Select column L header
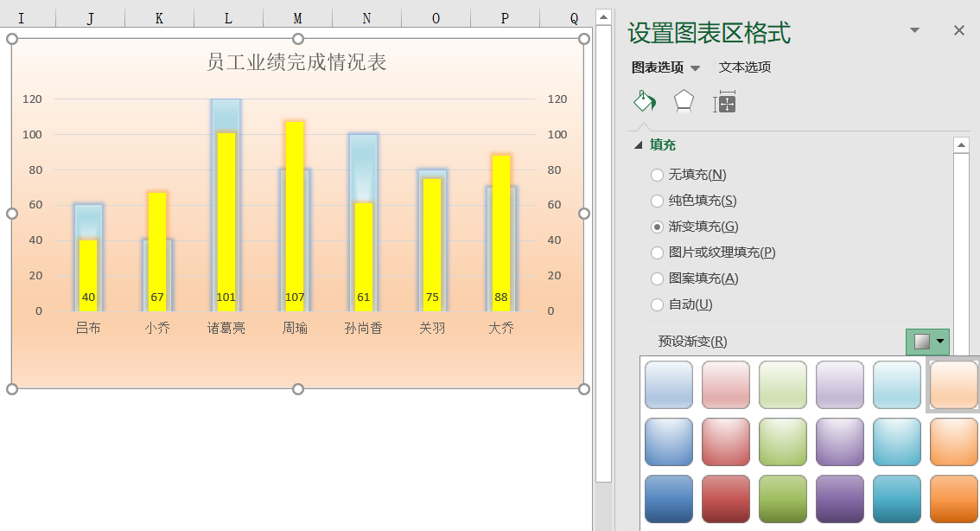The width and height of the screenshot is (980, 531). 228,18
